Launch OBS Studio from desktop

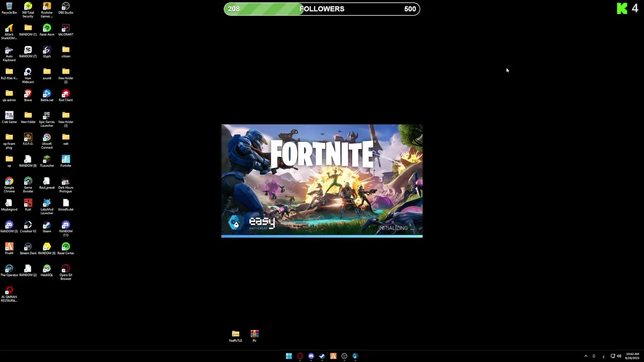tap(65, 9)
